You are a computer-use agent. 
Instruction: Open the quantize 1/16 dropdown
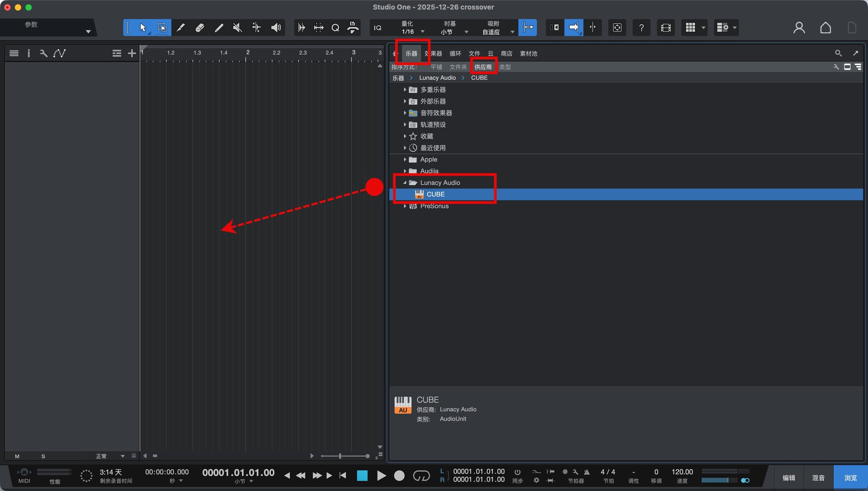422,32
